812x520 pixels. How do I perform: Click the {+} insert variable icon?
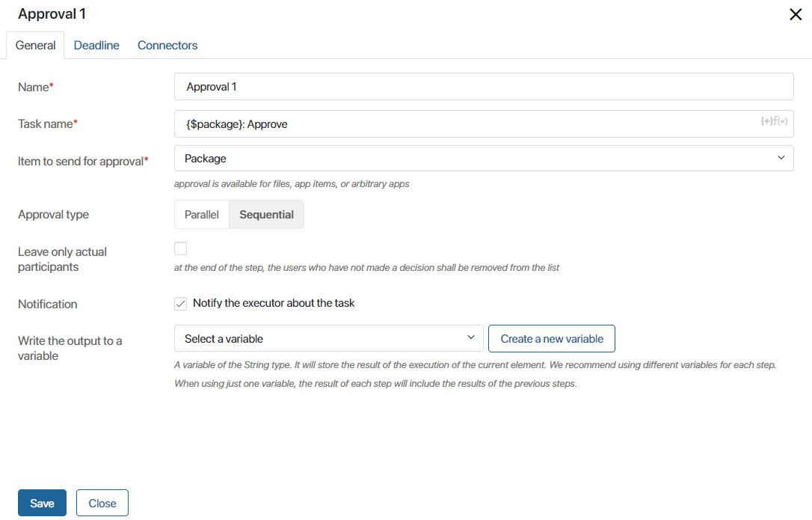[766, 120]
